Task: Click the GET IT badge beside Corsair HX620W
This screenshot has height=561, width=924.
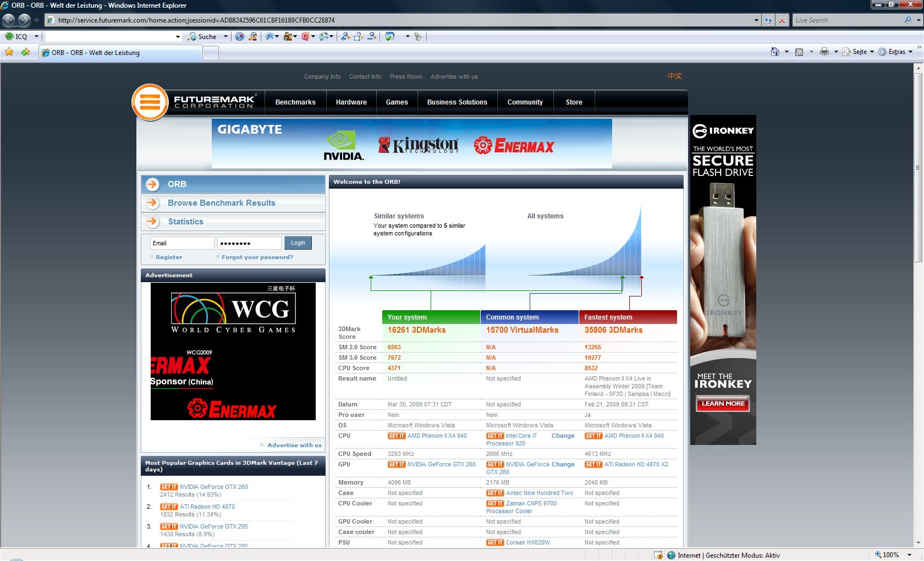Action: pyautogui.click(x=495, y=542)
